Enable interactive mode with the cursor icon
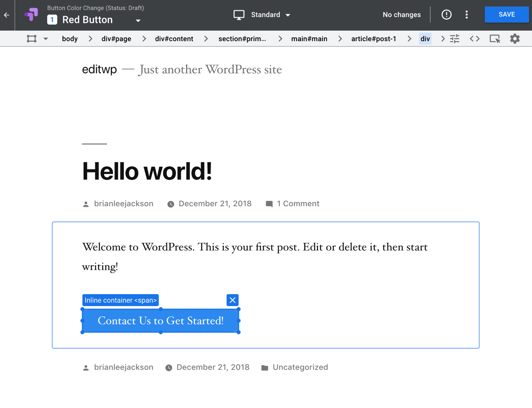 [x=495, y=39]
